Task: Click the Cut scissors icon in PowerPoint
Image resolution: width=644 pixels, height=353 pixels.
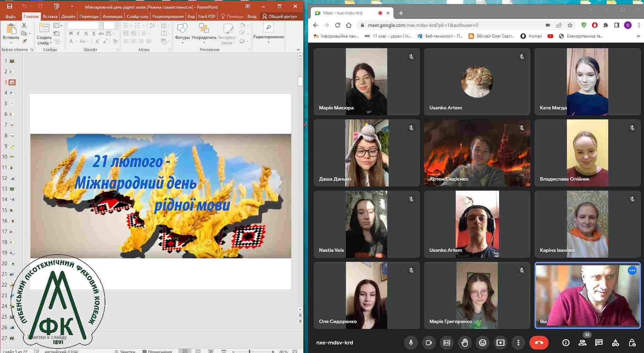Action: coord(24,25)
